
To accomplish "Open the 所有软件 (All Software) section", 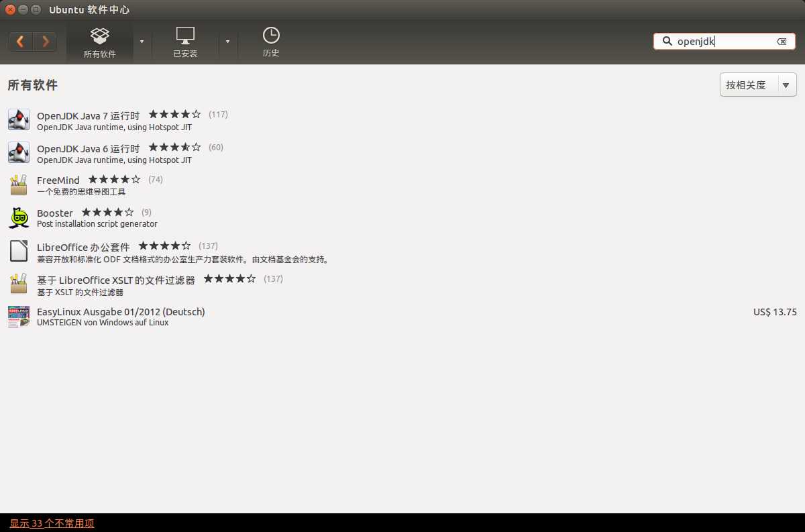I will 100,42.
